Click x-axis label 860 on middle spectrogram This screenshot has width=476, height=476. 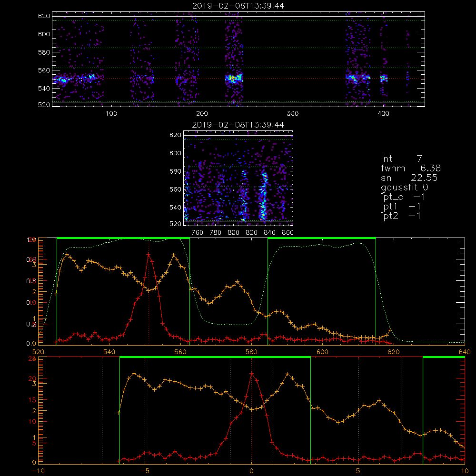pos(288,233)
